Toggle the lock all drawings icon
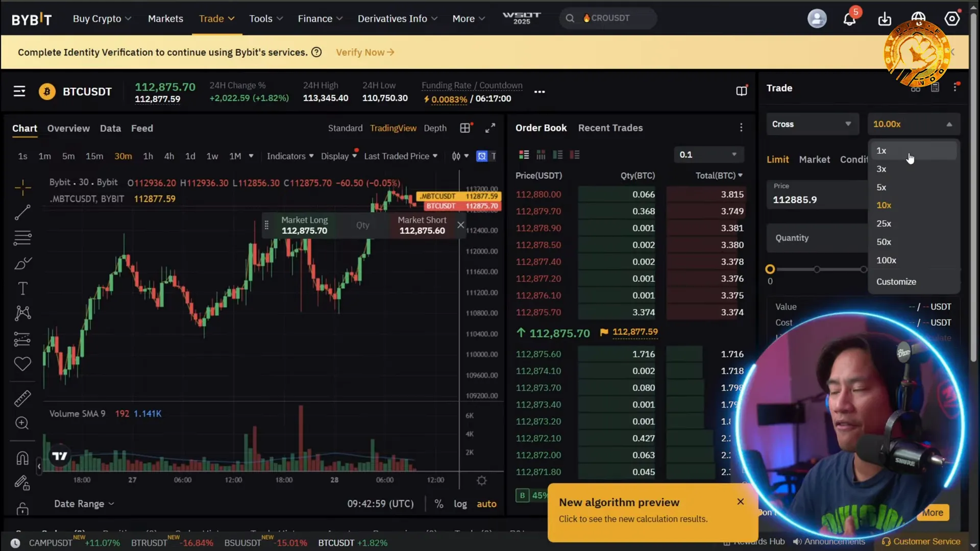Image resolution: width=980 pixels, height=551 pixels. coord(22,508)
